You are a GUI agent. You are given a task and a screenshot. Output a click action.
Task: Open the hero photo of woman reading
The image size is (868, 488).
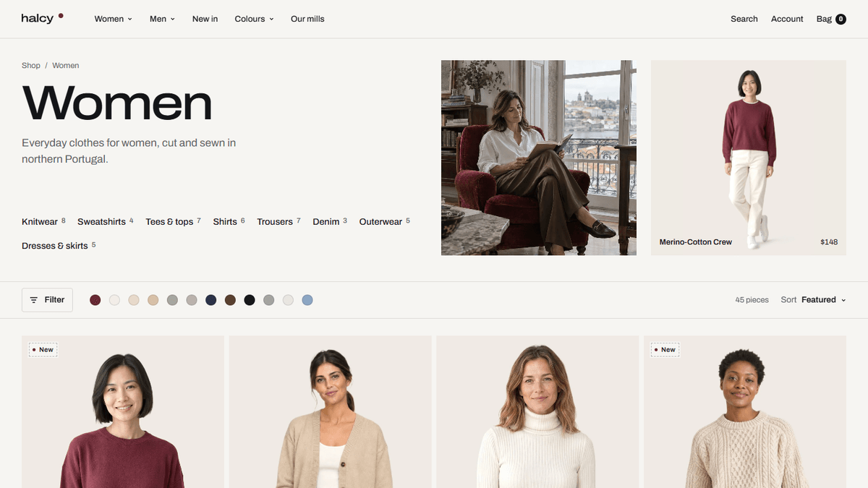pos(539,158)
